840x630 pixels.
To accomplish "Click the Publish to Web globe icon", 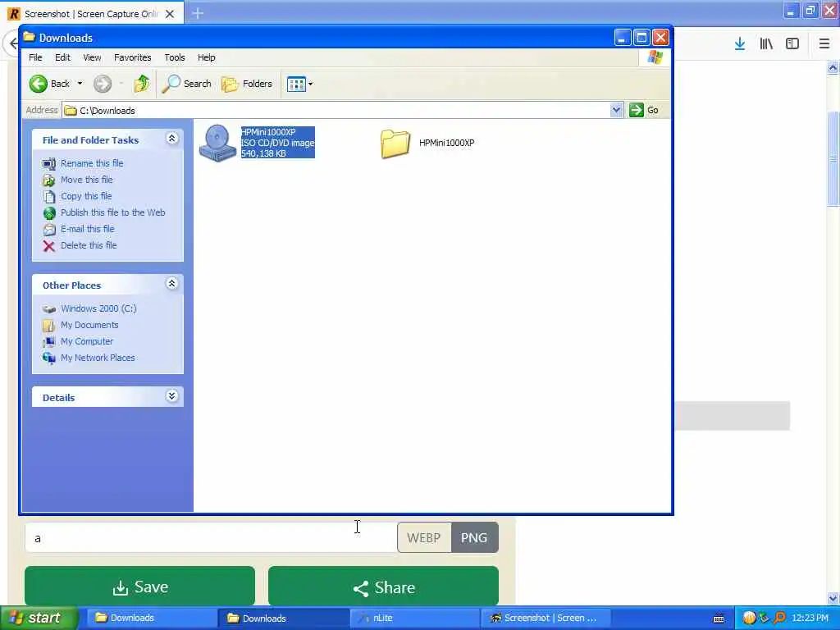I will pyautogui.click(x=48, y=213).
